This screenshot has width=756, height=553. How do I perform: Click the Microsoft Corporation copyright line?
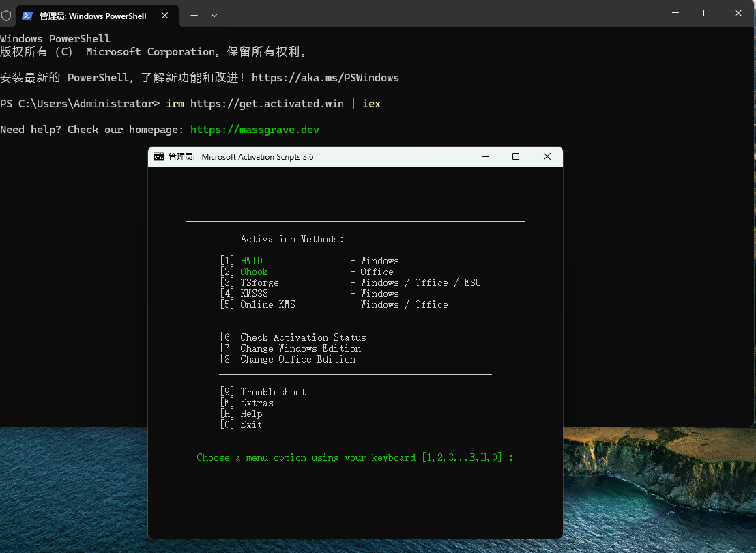pyautogui.click(x=154, y=52)
